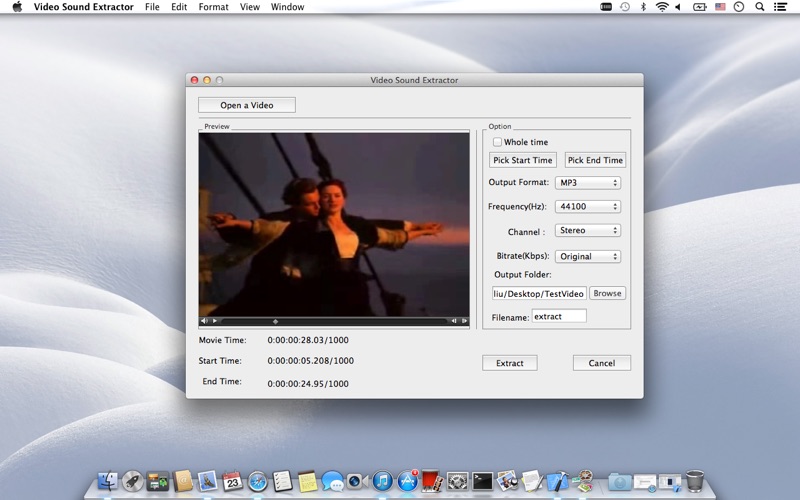Image resolution: width=800 pixels, height=500 pixels.
Task: Open Finder from the Dock
Action: [108, 481]
